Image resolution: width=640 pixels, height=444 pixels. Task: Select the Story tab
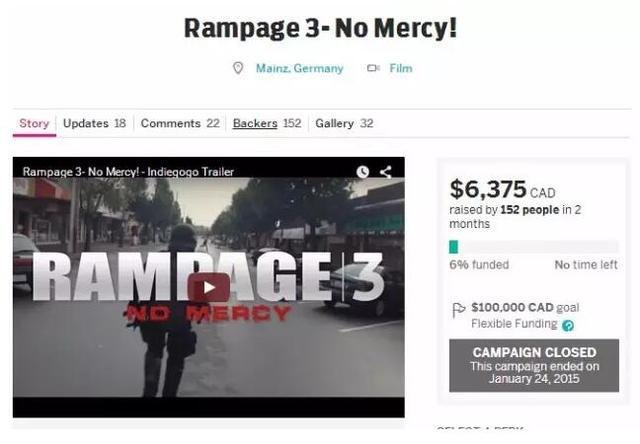[x=34, y=123]
